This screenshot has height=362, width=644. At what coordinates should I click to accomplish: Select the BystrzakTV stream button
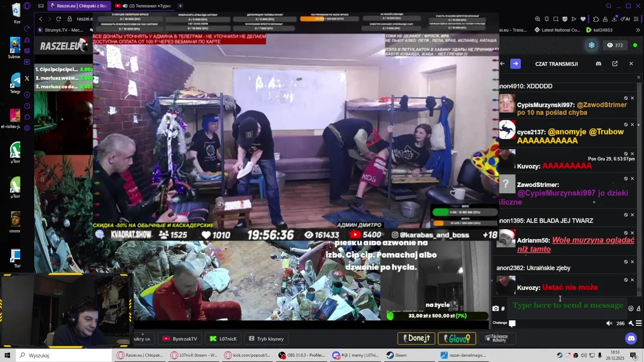pyautogui.click(x=180, y=339)
